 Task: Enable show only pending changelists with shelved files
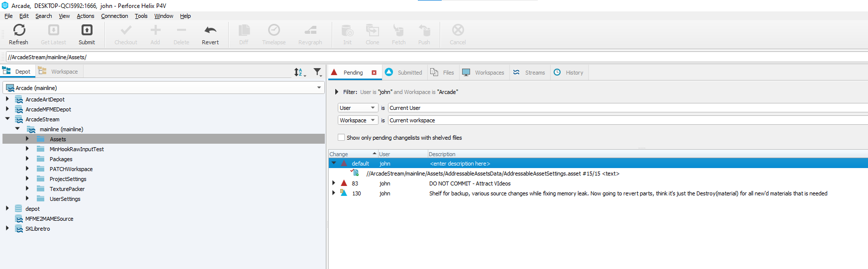tap(341, 138)
